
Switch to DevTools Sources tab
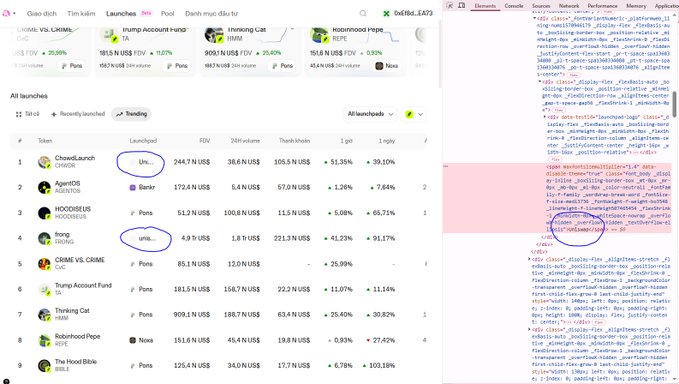[541, 6]
